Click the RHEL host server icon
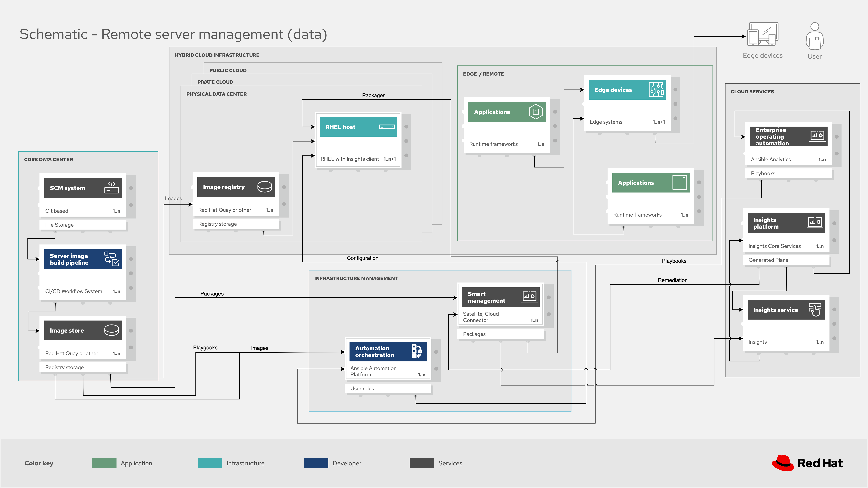Viewport: 868px width, 488px height. coord(387,127)
